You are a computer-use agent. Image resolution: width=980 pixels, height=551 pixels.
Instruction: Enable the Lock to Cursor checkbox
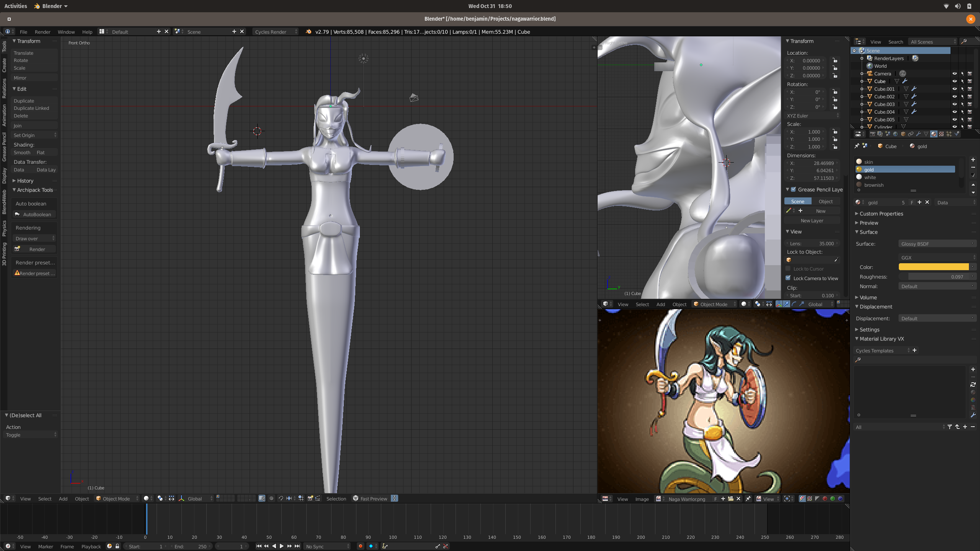click(788, 269)
